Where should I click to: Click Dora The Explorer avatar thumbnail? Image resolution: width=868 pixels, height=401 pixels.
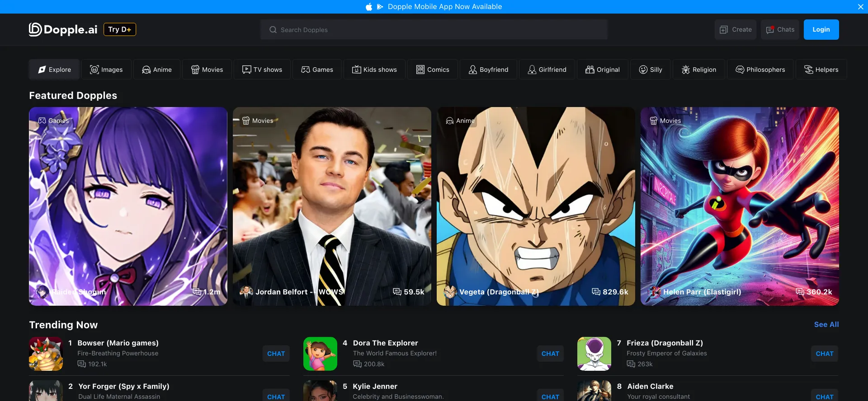[x=320, y=354]
